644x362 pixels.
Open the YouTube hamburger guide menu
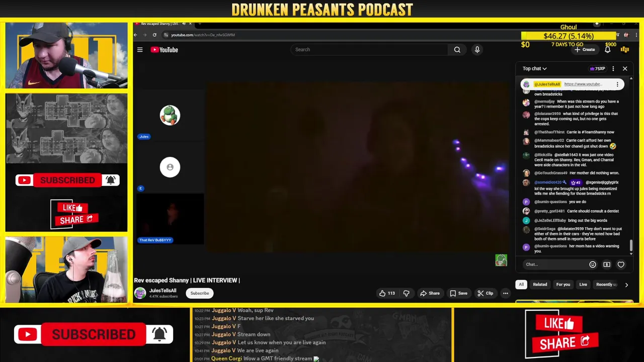point(140,50)
